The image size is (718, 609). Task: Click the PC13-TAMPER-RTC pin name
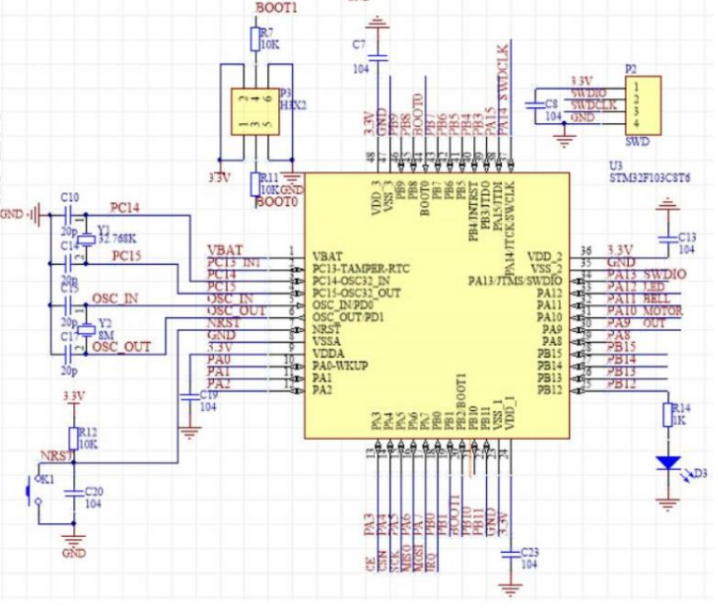click(x=361, y=268)
